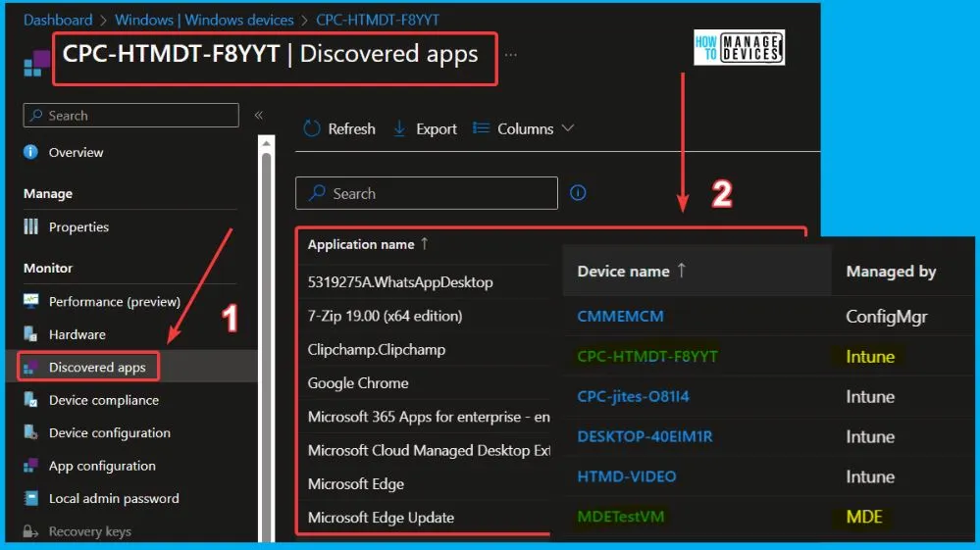Open Local admin password page

click(x=114, y=498)
